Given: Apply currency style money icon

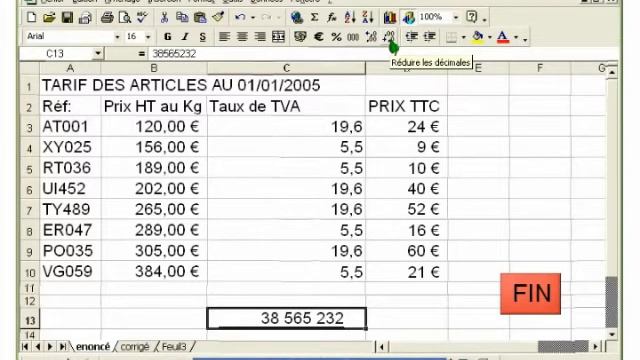Looking at the screenshot, I should coord(300,37).
